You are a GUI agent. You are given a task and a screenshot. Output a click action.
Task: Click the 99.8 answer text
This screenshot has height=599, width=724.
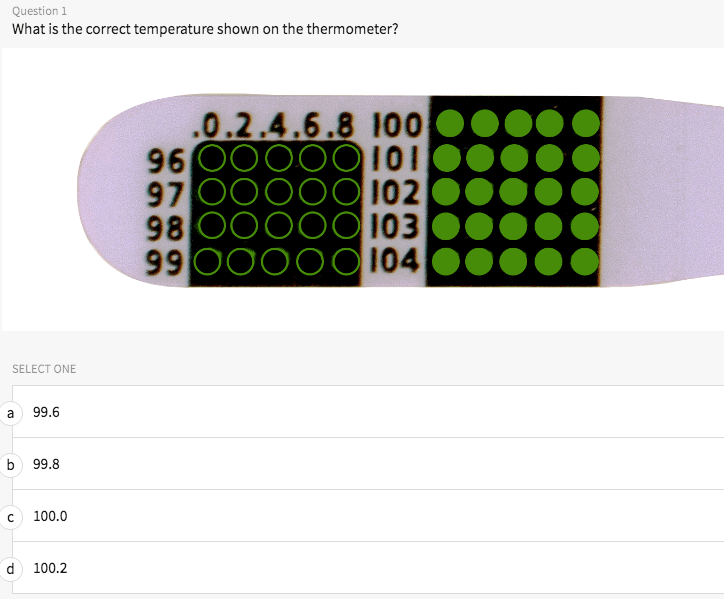46,464
